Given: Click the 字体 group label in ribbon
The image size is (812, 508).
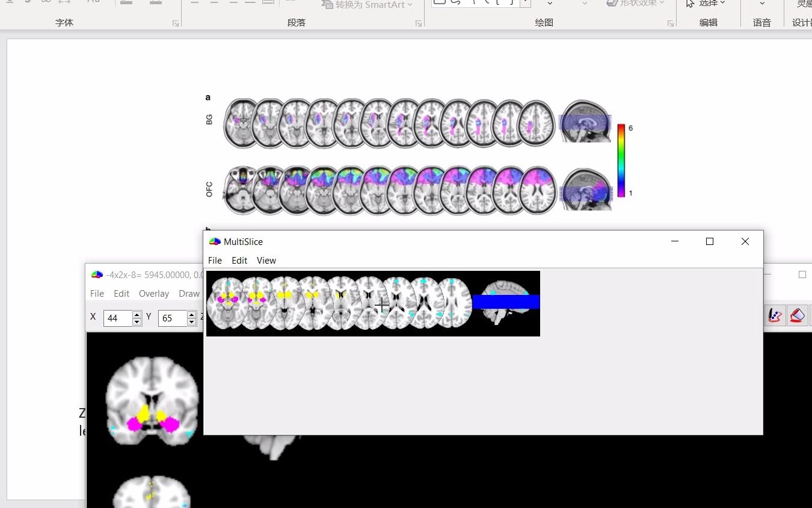Looking at the screenshot, I should point(64,23).
